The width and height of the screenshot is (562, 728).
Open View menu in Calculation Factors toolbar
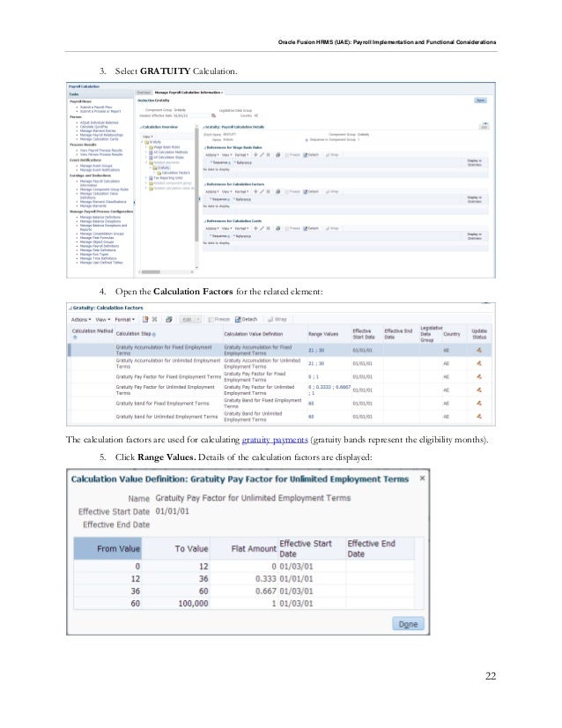tap(102, 319)
